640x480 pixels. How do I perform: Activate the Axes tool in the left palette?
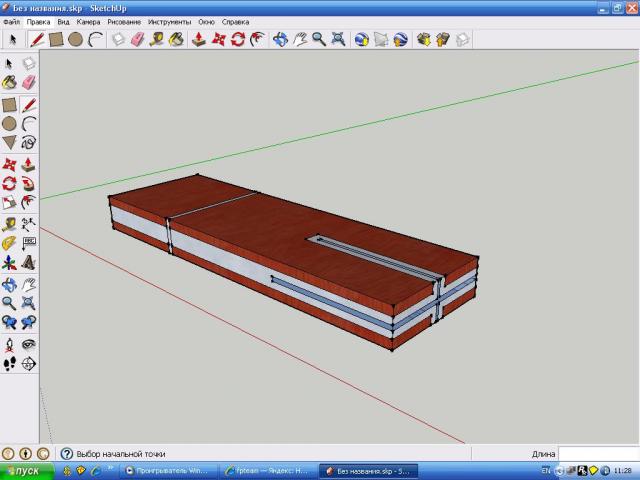pos(9,262)
